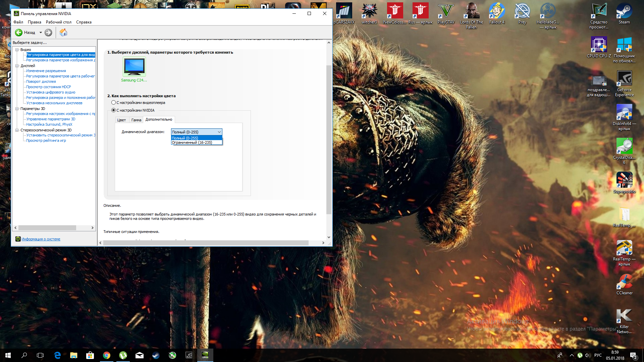Viewport: 644px width, 362px height.
Task: Open the 'Рабочий стол' menu
Action: 58,22
